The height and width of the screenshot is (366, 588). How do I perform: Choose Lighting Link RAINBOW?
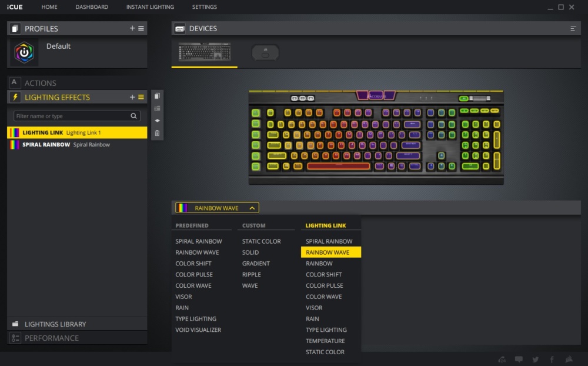(319, 263)
